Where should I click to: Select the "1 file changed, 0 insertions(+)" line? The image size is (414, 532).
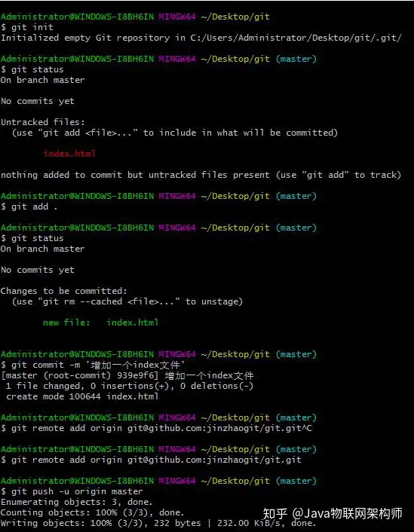coord(130,386)
